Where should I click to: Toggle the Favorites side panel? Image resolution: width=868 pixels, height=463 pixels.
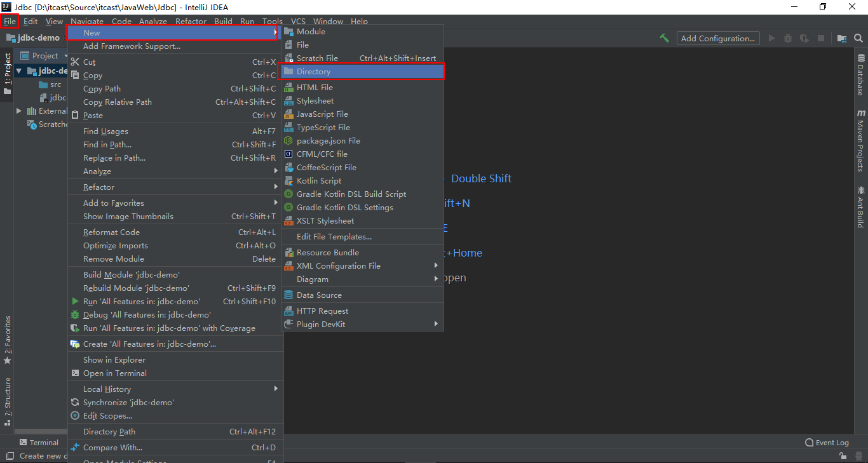[x=8, y=340]
